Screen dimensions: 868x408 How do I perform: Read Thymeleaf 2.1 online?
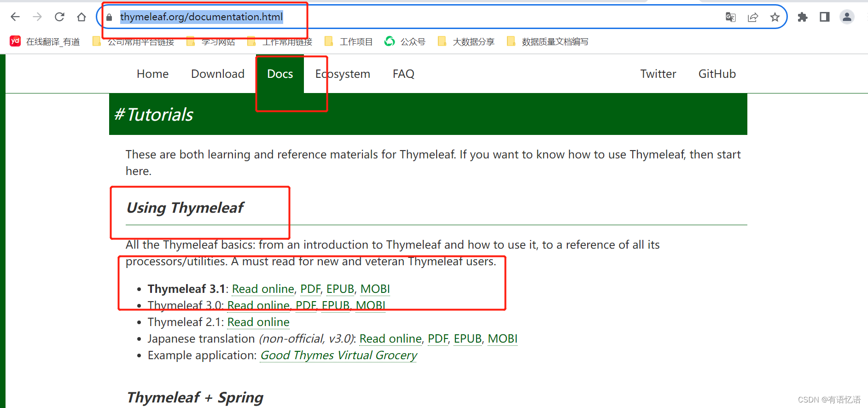258,322
